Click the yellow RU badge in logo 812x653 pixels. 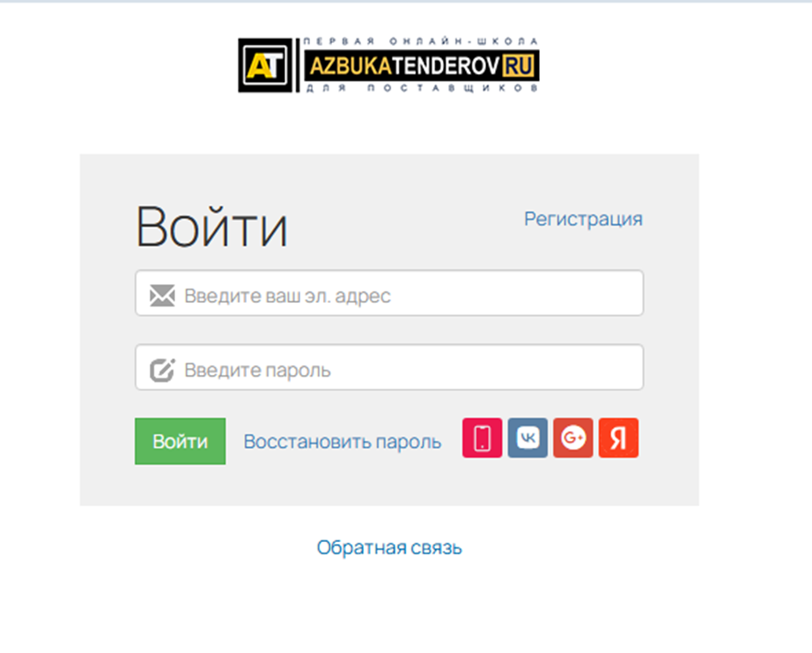coord(518,66)
